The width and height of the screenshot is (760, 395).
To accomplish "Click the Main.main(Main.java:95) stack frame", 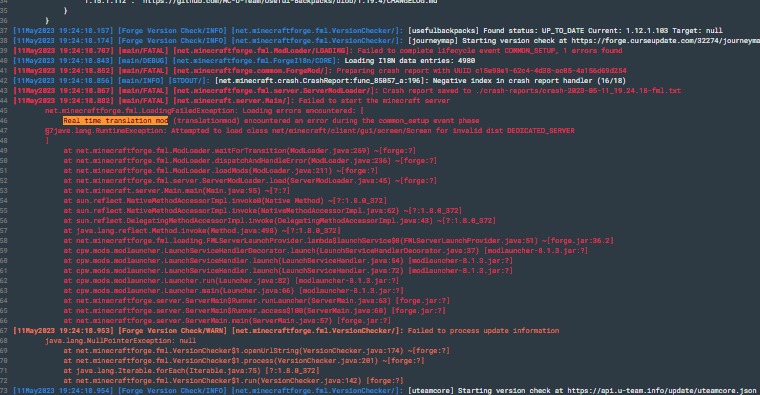I will [176, 191].
